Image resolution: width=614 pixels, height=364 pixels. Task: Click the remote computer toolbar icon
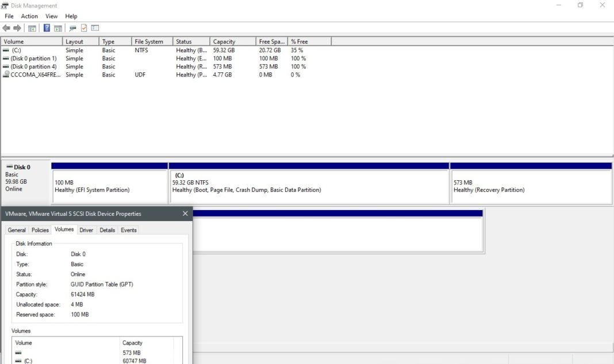[x=72, y=28]
